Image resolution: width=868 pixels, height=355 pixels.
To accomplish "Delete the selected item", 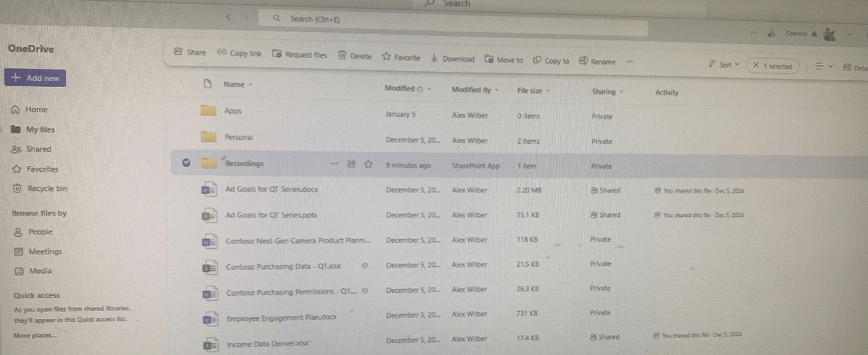I will (355, 56).
